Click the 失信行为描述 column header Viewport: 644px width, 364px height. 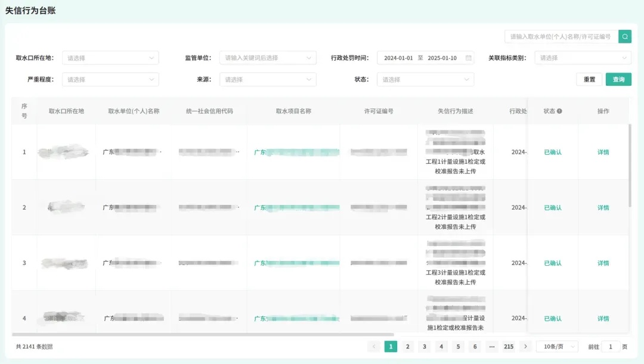coord(455,111)
